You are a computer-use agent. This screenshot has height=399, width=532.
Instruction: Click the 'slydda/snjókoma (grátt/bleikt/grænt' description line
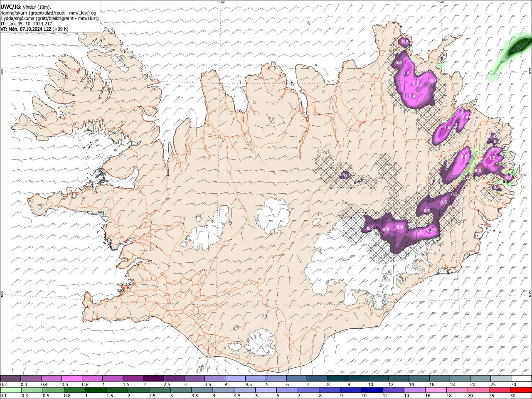[49, 18]
